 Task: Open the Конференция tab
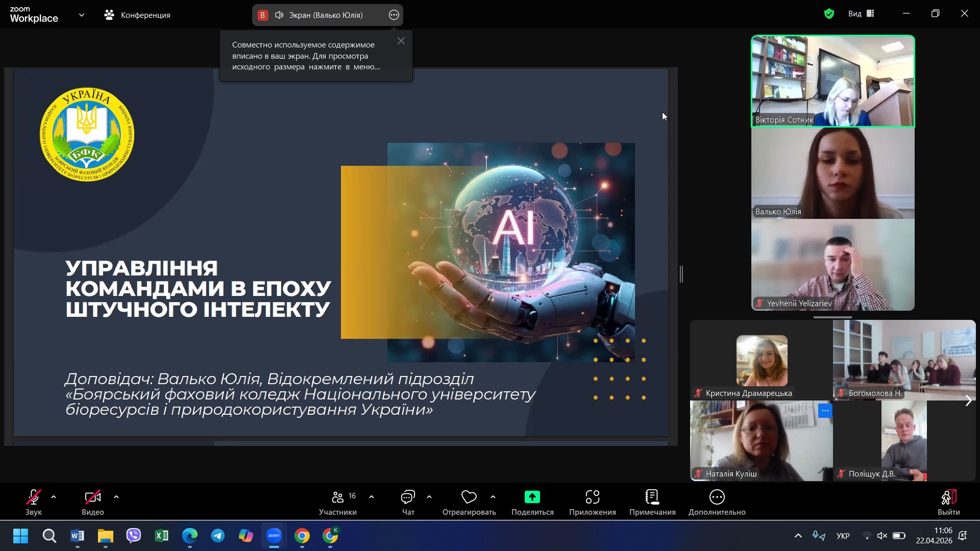[137, 15]
